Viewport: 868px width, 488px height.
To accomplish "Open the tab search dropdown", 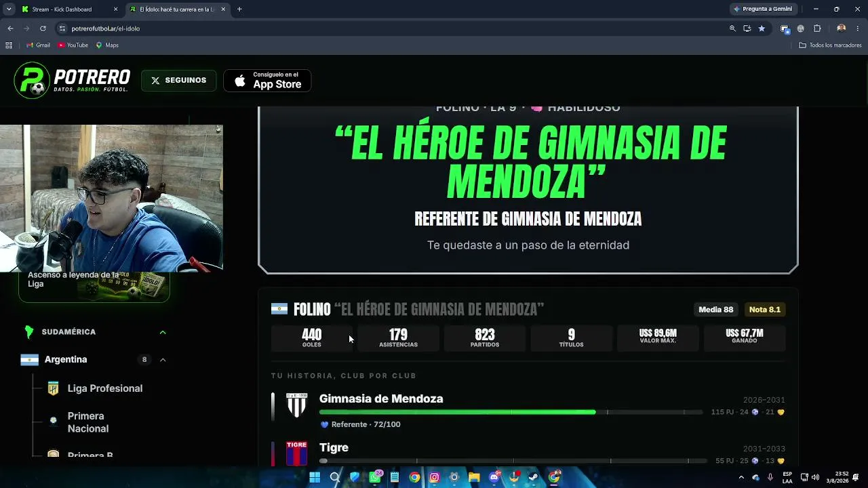I will [8, 9].
